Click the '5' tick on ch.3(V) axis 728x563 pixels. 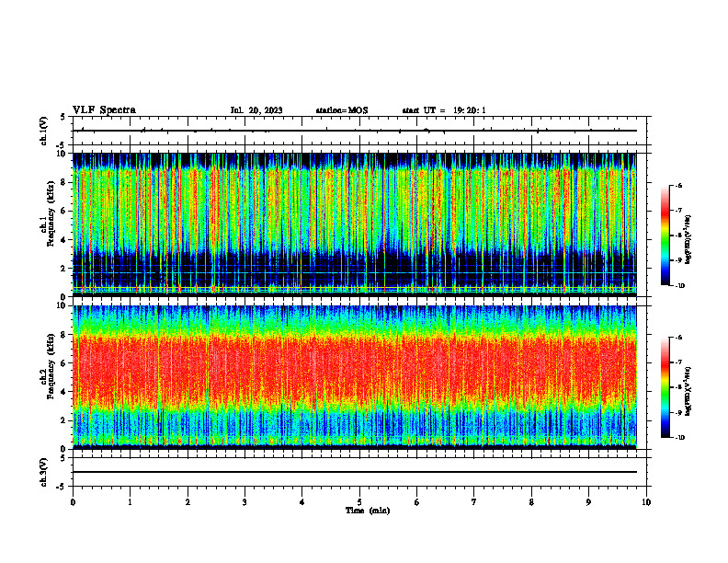(63, 458)
